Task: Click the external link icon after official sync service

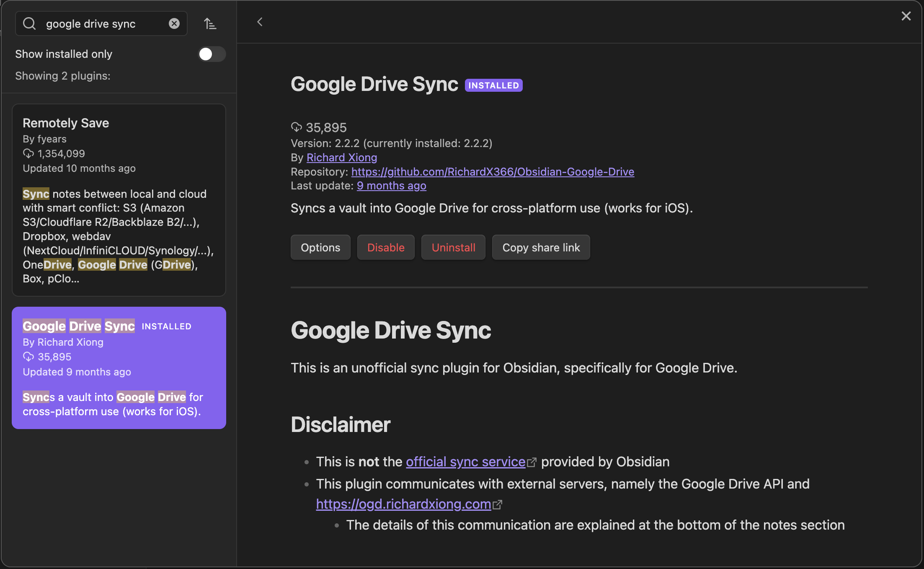Action: tap(532, 462)
